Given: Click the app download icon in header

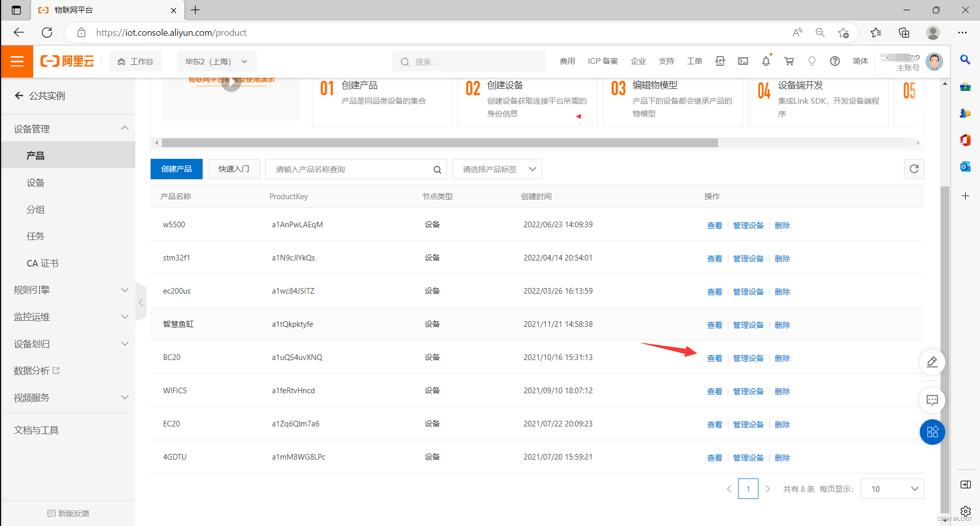Looking at the screenshot, I should pyautogui.click(x=720, y=61).
